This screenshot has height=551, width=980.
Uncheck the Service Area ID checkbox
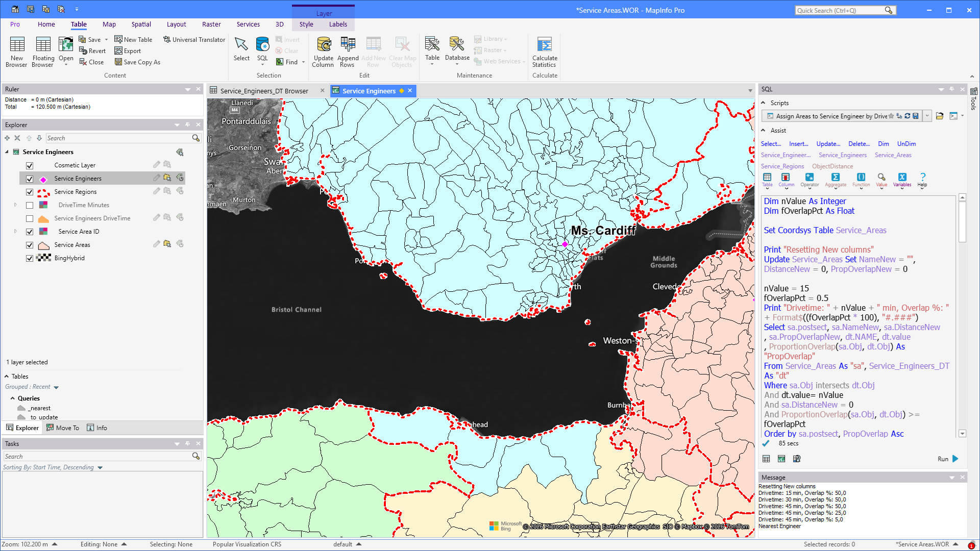pos(30,232)
